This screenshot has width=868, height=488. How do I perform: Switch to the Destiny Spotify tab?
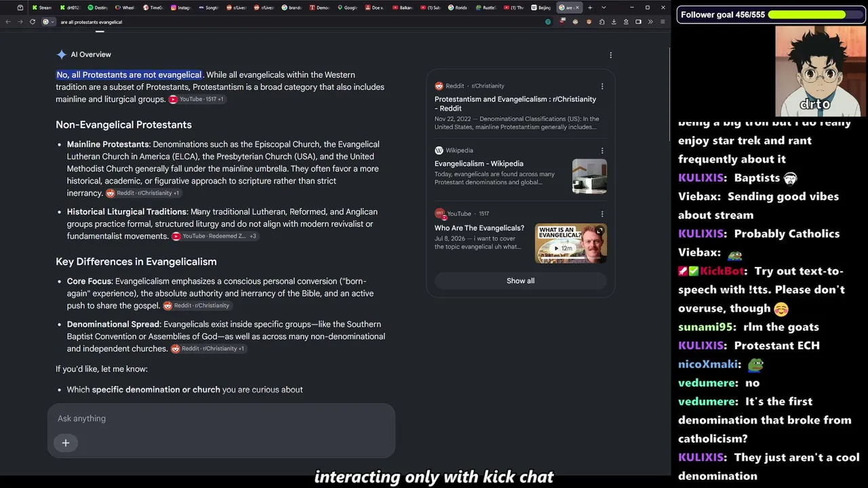click(97, 7)
